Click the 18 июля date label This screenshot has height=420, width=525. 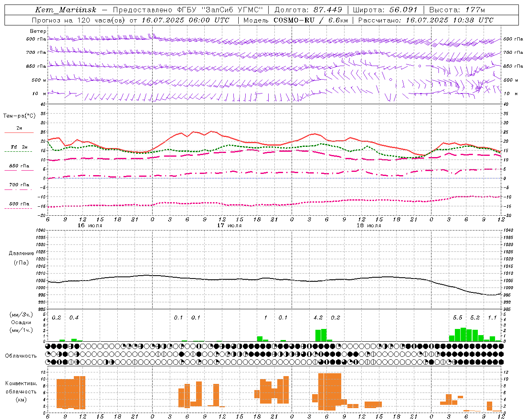coord(369,226)
